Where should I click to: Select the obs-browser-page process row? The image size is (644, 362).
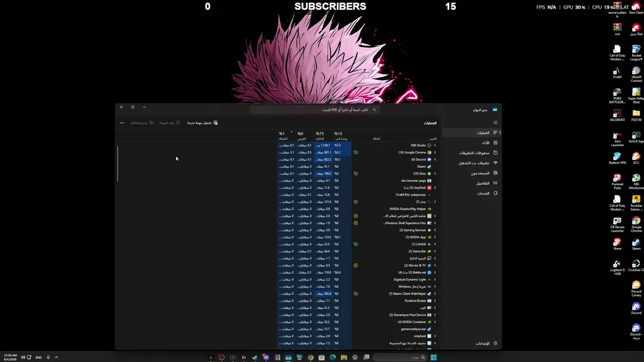(358, 180)
